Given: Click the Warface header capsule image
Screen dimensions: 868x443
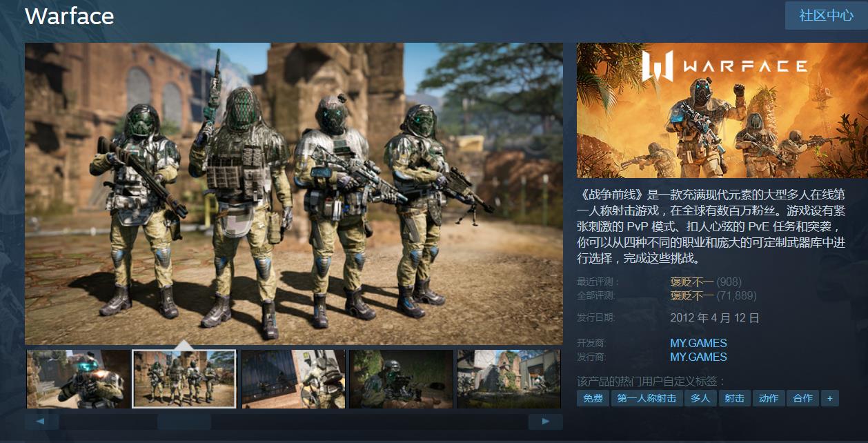Looking at the screenshot, I should 722,110.
